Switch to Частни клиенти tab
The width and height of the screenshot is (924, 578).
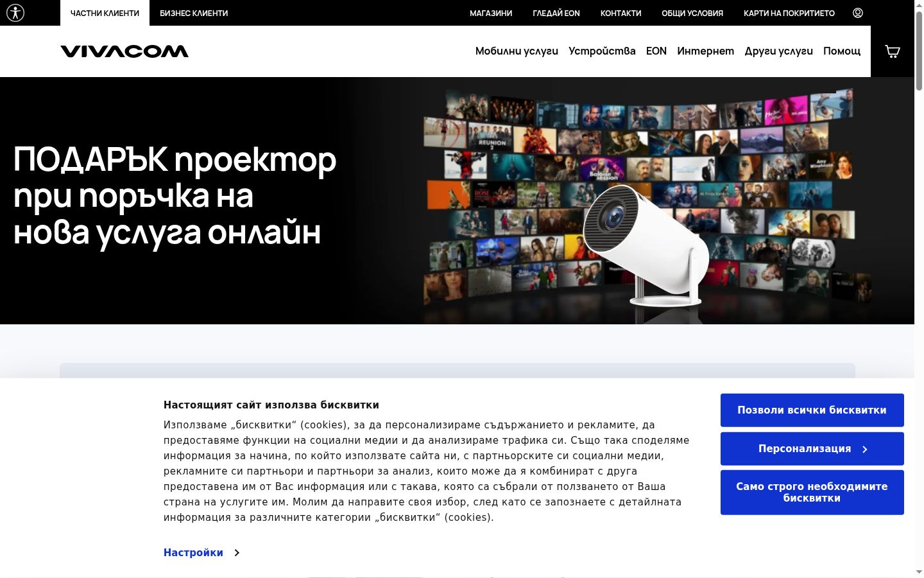coord(105,13)
